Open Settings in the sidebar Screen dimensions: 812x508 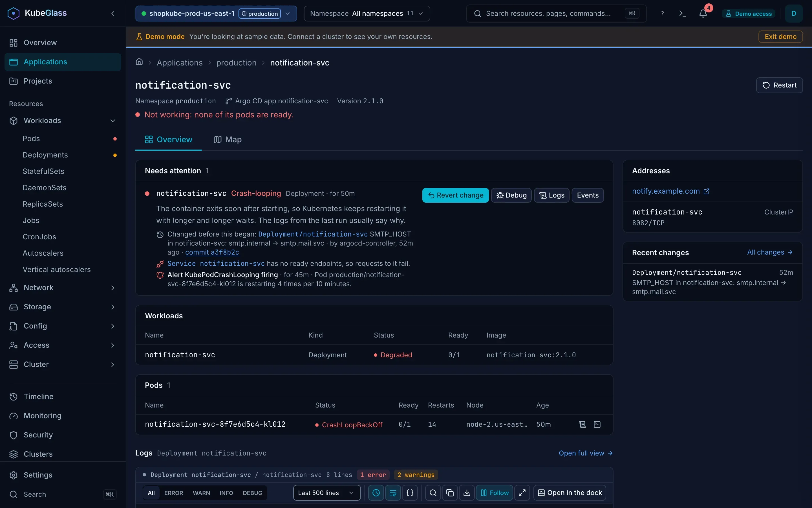[63, 475]
